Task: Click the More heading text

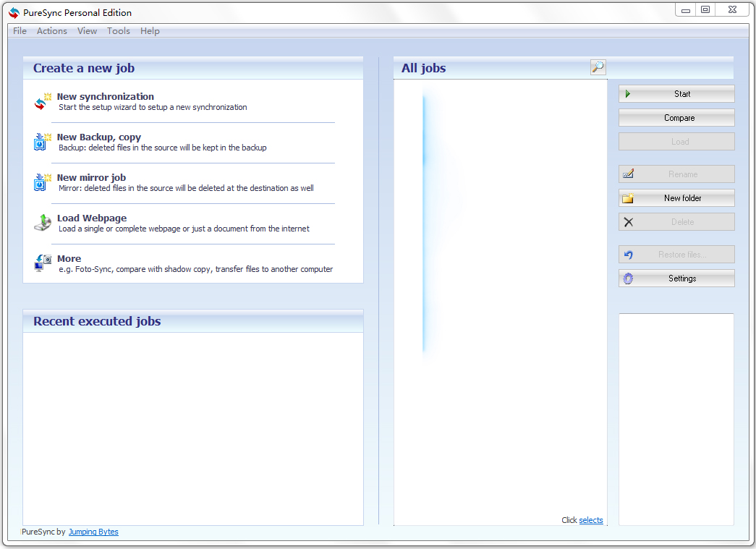Action: (x=69, y=258)
